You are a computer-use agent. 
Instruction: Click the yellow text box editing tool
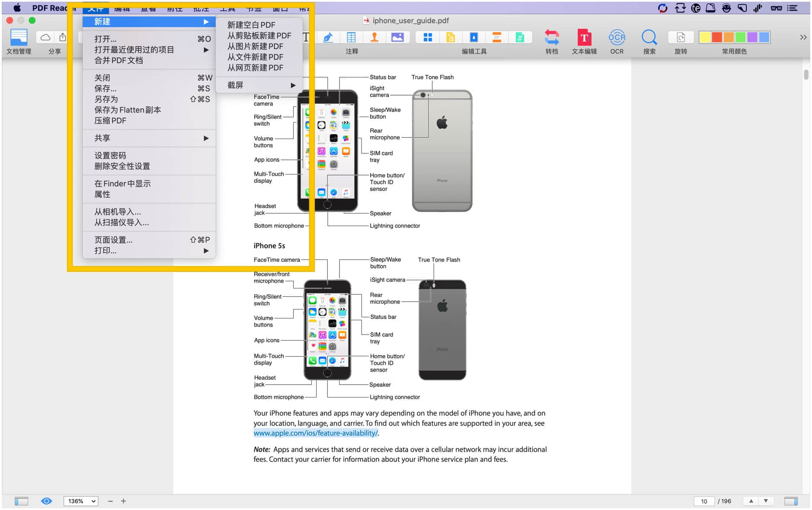(450, 38)
